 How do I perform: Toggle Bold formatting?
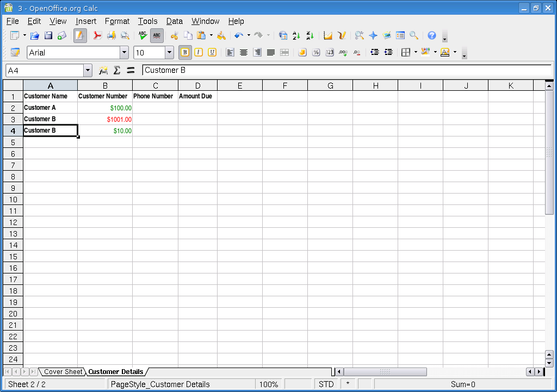(x=185, y=53)
